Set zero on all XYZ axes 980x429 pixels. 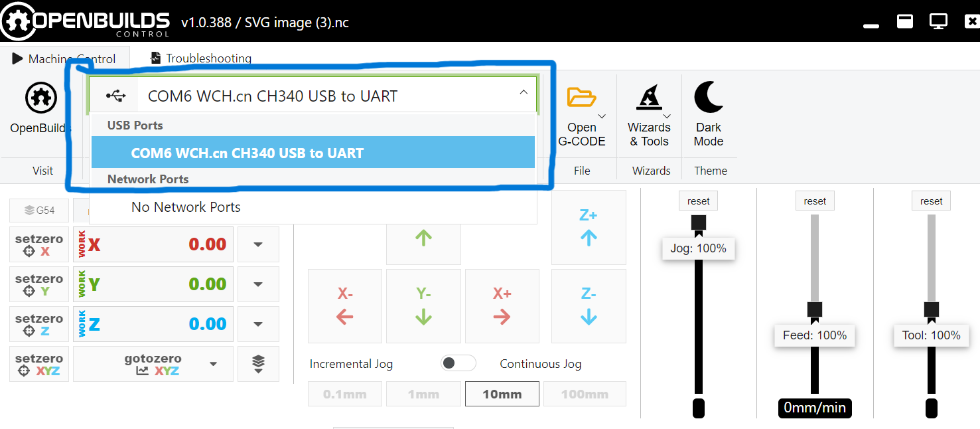tap(39, 364)
